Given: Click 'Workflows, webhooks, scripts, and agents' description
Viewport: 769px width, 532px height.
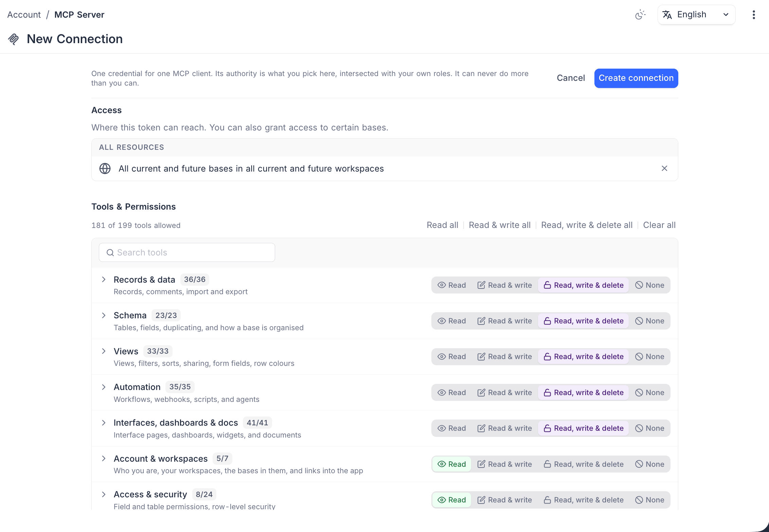Looking at the screenshot, I should pyautogui.click(x=186, y=399).
